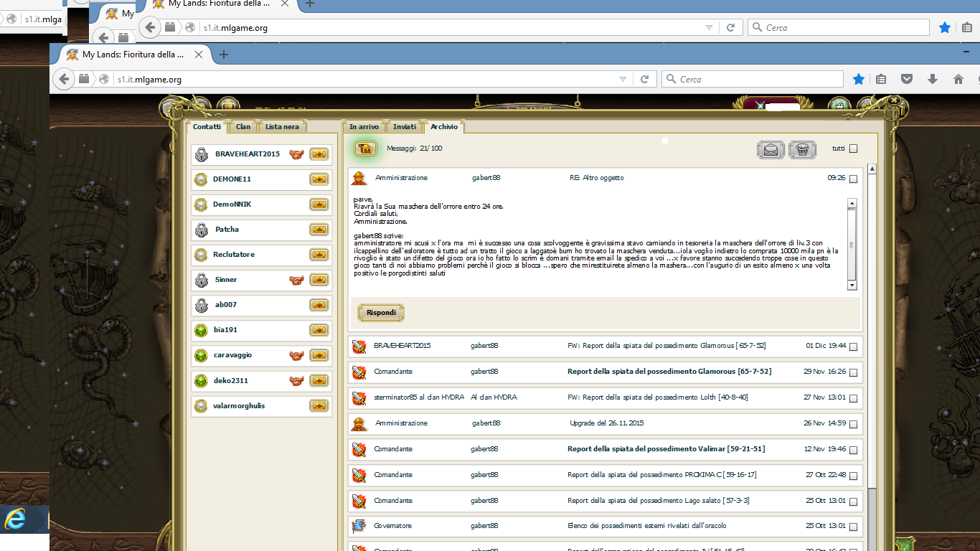This screenshot has height=551, width=980.
Task: Click Firefox bookmark star icon
Action: (x=858, y=80)
